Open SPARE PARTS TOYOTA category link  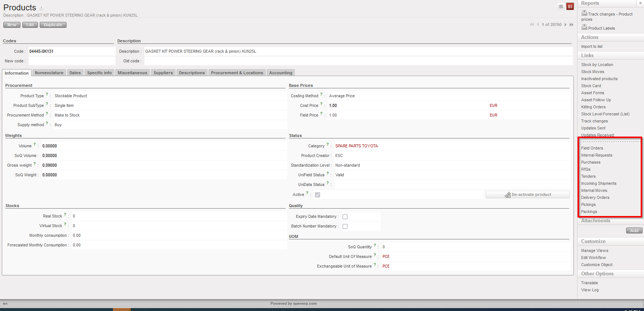pos(357,146)
